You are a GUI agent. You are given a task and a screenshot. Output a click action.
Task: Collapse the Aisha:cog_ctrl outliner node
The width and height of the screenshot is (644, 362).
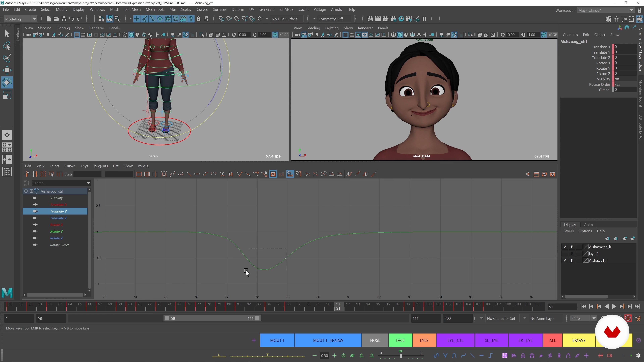pos(26,191)
